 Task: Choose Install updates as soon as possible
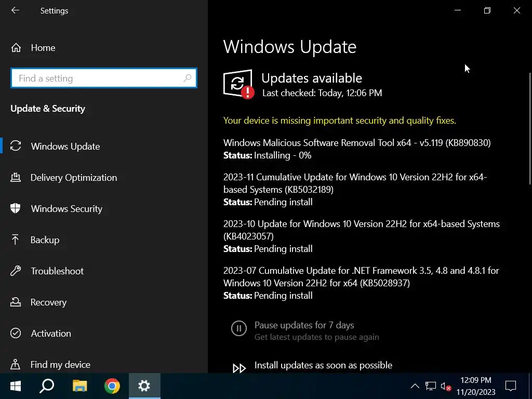coord(323,365)
